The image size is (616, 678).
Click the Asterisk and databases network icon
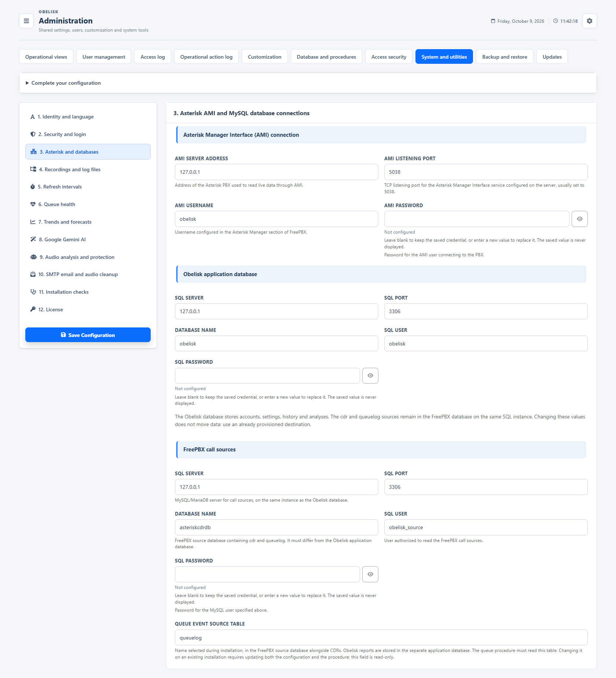point(33,152)
